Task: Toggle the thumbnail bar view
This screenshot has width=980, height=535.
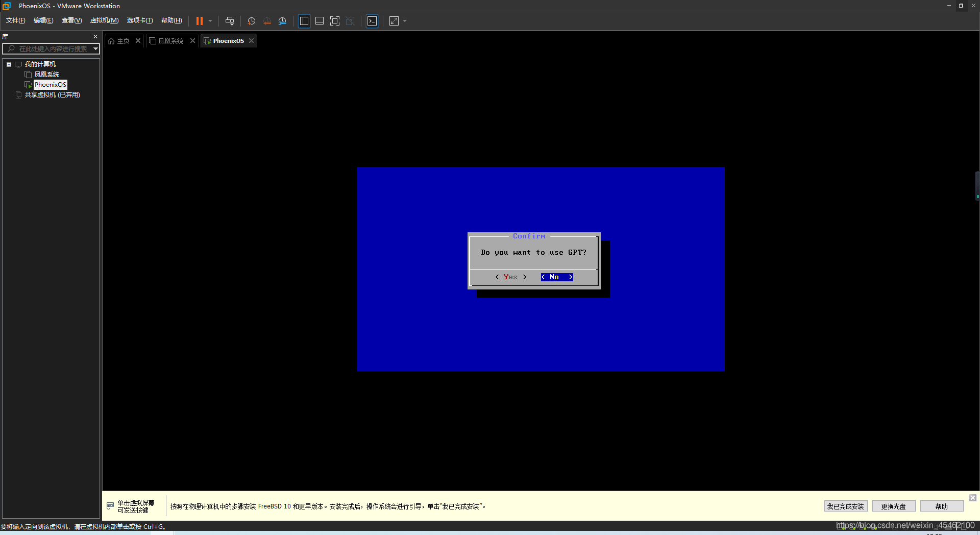Action: click(x=320, y=21)
